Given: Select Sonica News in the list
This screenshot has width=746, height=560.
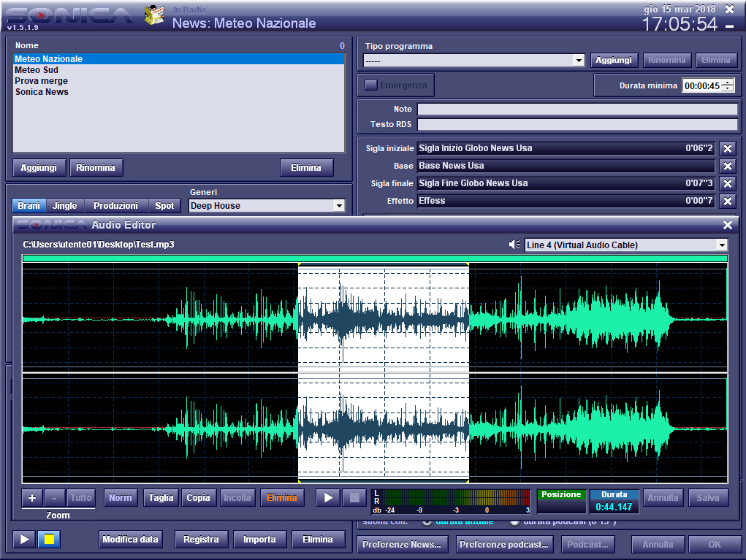Looking at the screenshot, I should tap(178, 92).
